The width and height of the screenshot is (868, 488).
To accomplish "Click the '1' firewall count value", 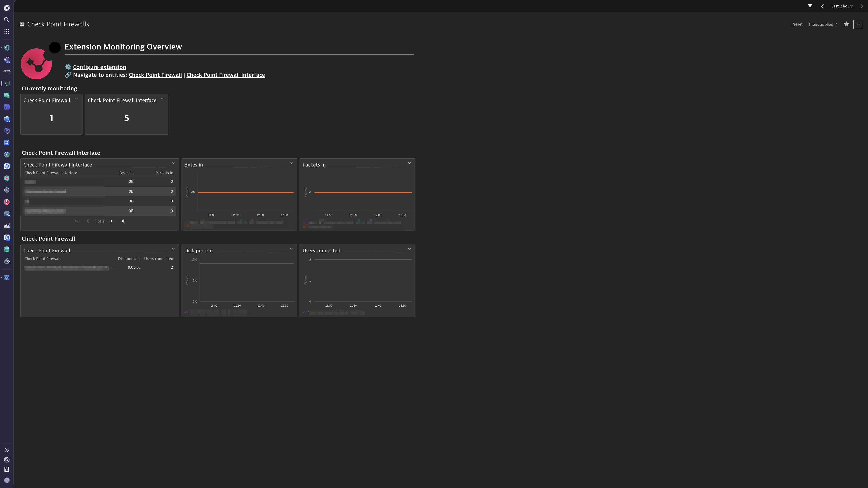I will (x=51, y=118).
